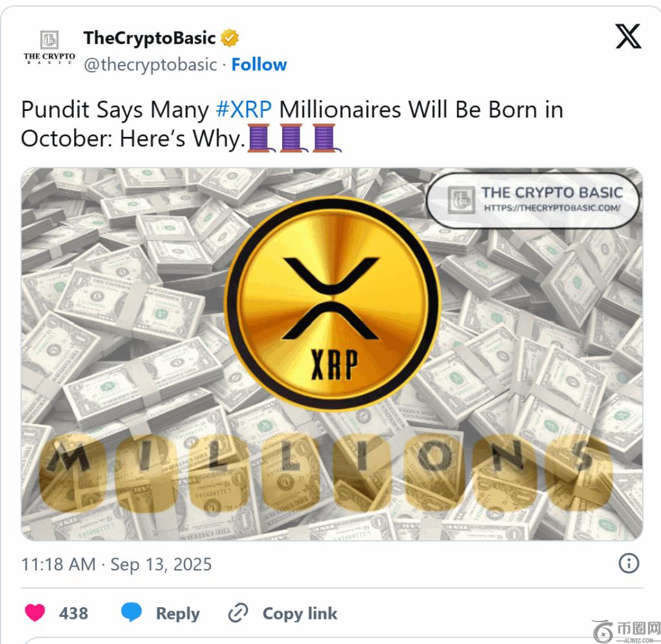This screenshot has width=661, height=644.
Task: Open the 11:18 AM Sep 13, 2025 timestamp
Action: [116, 564]
